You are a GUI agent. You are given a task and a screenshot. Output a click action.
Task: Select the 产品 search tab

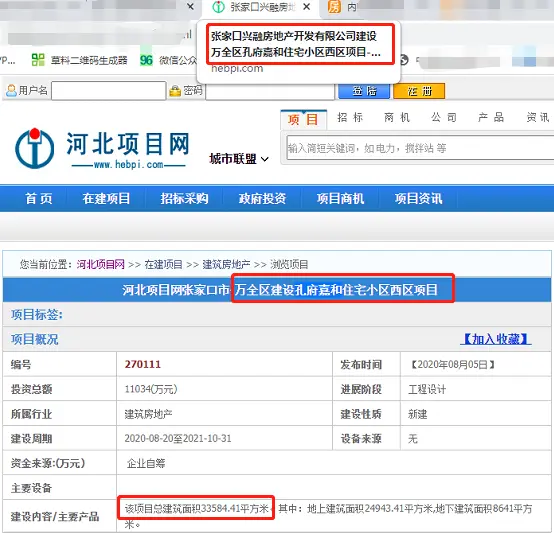pos(491,117)
